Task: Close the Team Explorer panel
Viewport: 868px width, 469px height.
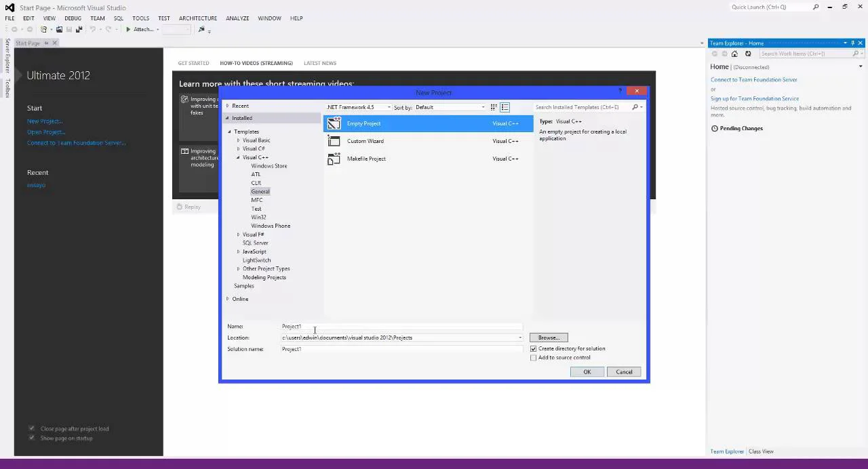Action: 861,43
